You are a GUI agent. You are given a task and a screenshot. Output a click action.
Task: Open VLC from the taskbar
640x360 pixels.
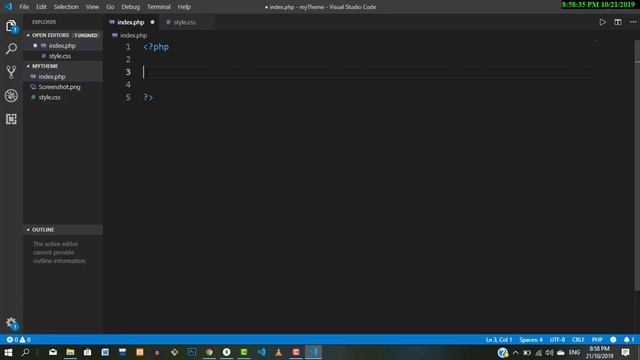coord(279,352)
